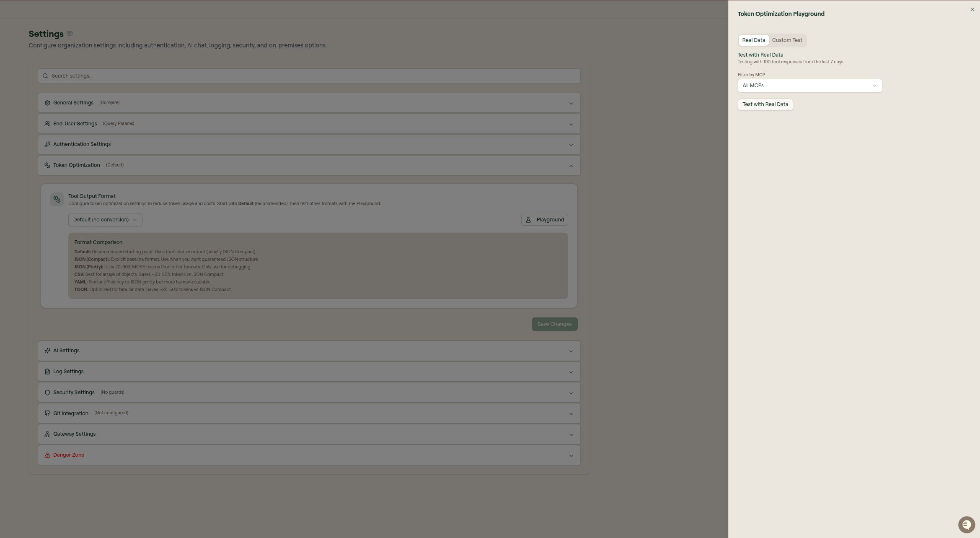Viewport: 980px width, 538px height.
Task: Click the Security Settings section title
Action: pos(74,392)
